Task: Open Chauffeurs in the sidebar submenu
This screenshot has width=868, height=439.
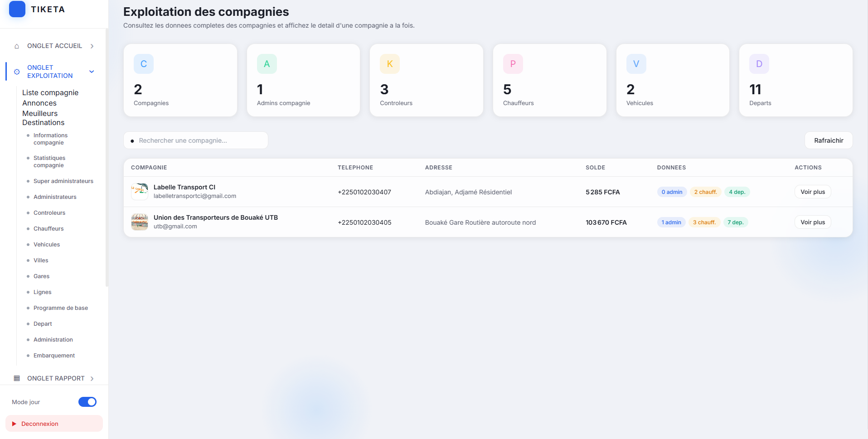Action: point(48,229)
